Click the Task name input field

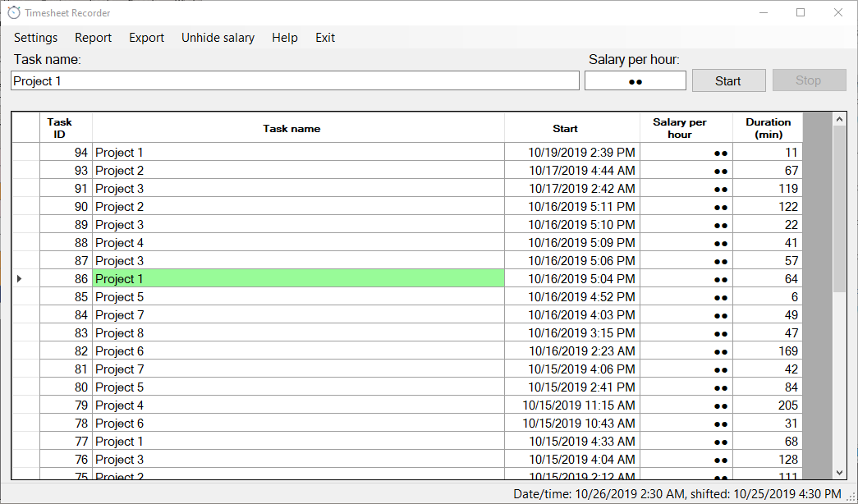295,81
